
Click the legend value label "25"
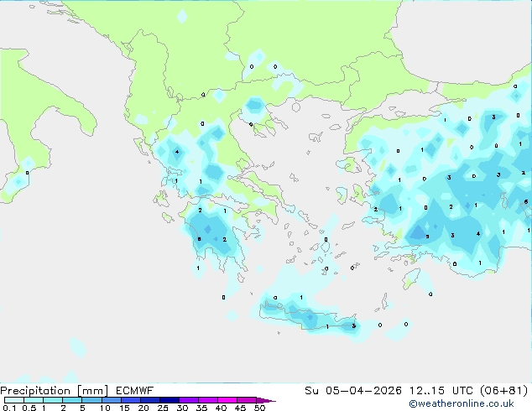(163, 408)
